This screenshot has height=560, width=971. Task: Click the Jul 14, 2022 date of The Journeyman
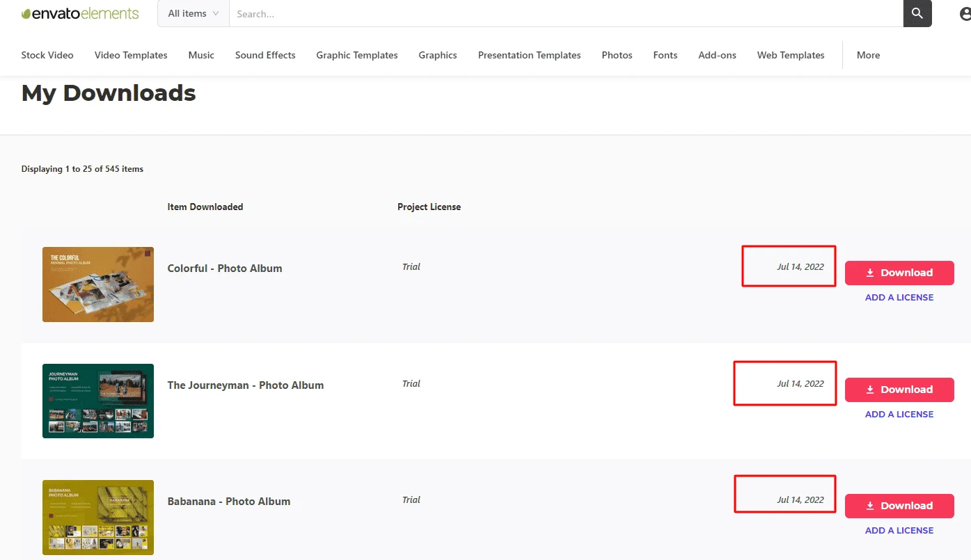[800, 383]
